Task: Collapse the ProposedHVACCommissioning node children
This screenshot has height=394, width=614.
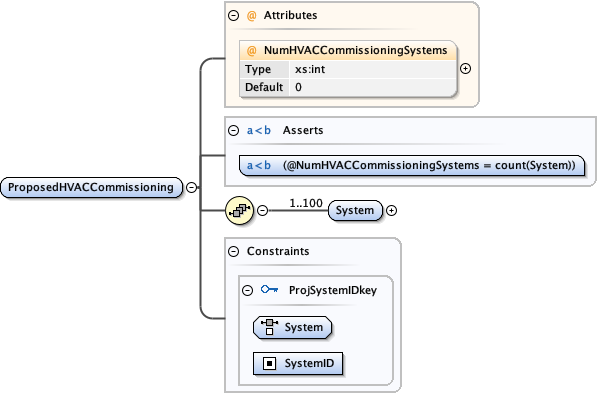Action: [191, 187]
